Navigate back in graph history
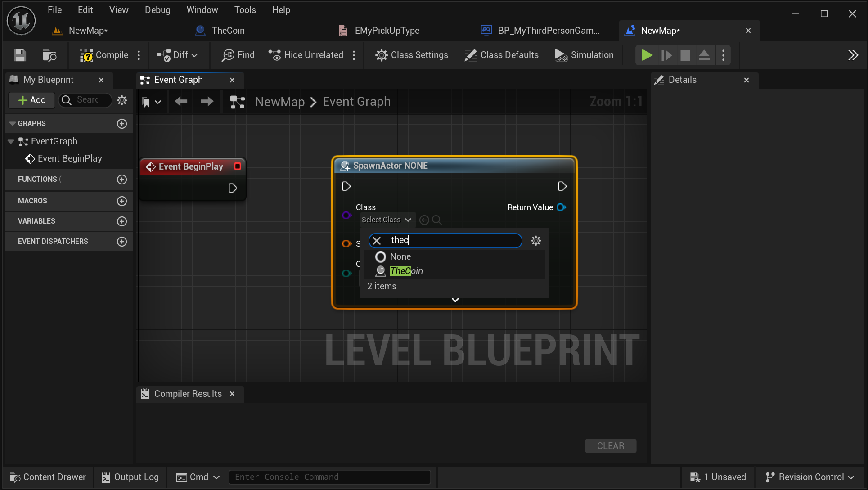The height and width of the screenshot is (490, 868). [181, 102]
